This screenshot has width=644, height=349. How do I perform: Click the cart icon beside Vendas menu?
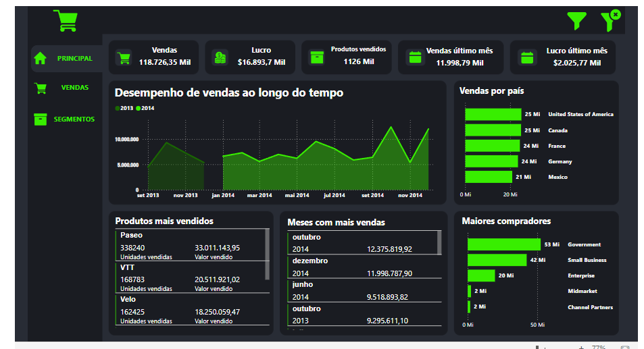pos(41,88)
